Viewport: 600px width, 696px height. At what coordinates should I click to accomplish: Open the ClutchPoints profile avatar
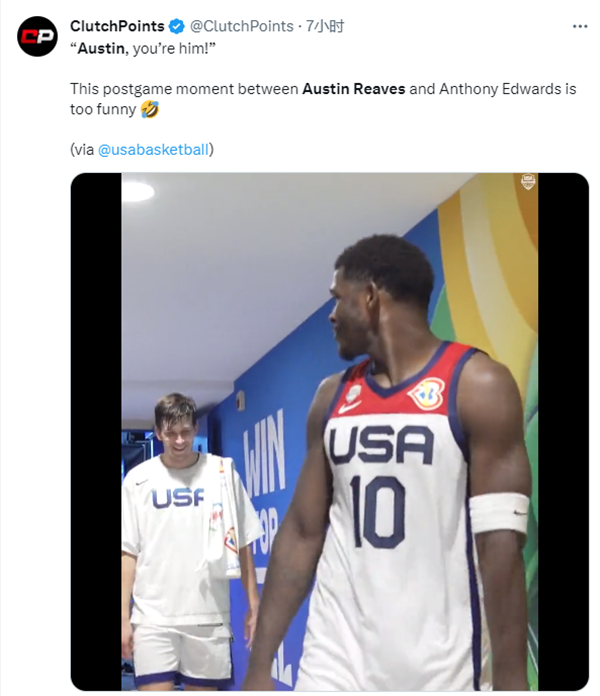pyautogui.click(x=37, y=37)
